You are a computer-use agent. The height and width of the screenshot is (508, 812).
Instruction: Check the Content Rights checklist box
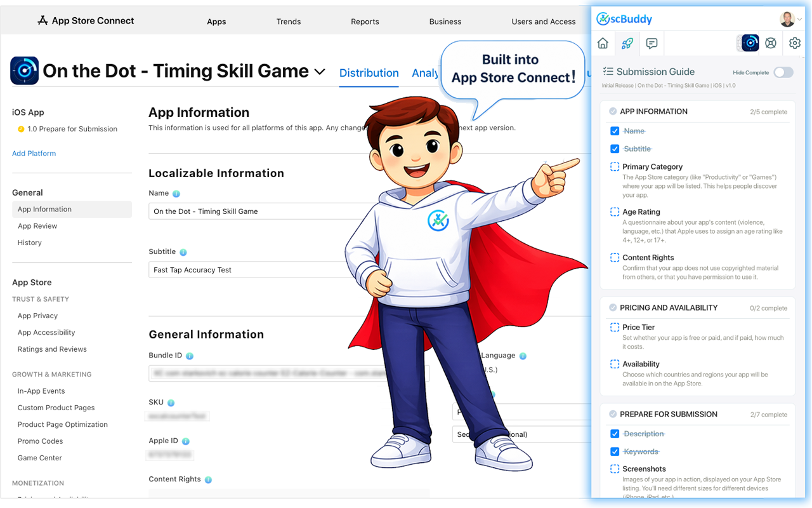click(615, 258)
